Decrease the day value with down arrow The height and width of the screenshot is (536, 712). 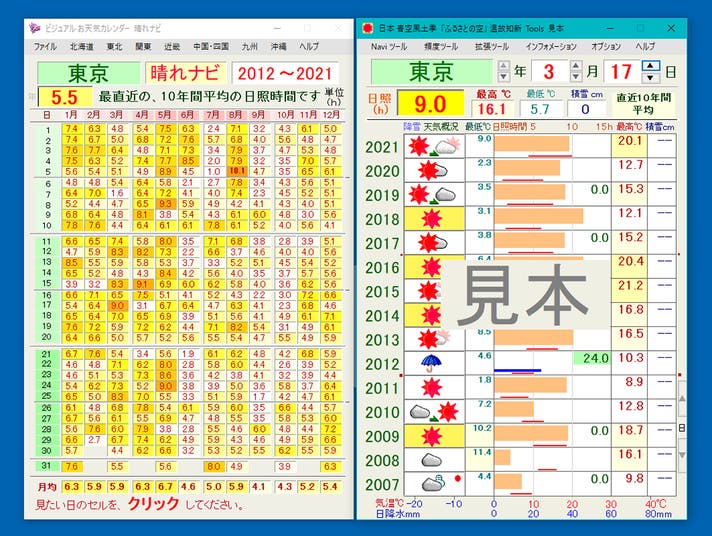(x=651, y=79)
